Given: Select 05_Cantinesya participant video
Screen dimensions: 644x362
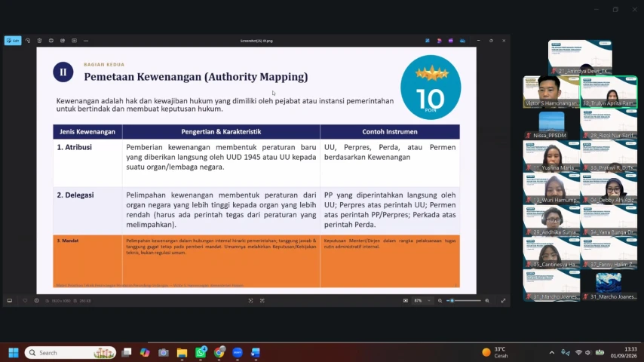Looking at the screenshot, I should point(551,253).
